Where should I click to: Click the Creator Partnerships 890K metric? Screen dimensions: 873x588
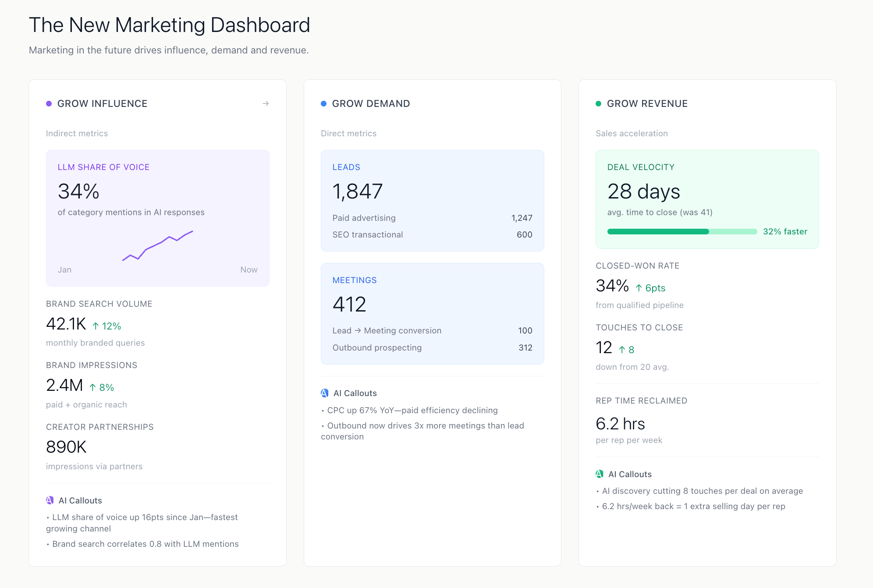(x=67, y=447)
